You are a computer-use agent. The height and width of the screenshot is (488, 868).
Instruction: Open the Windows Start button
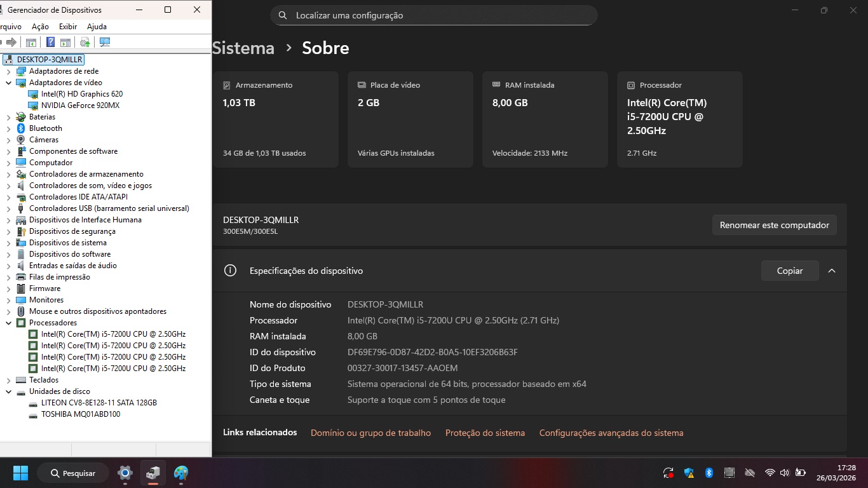[20, 473]
